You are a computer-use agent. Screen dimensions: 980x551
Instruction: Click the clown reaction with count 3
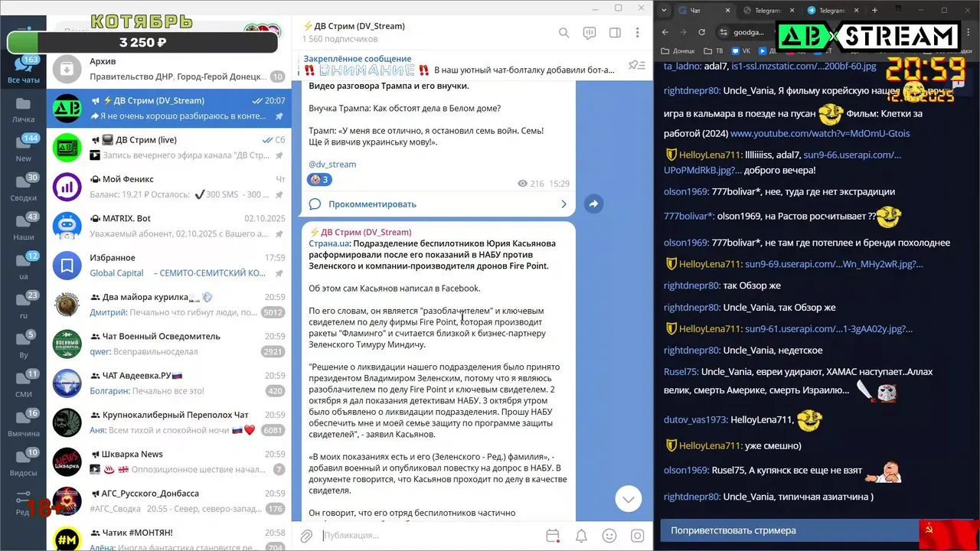319,180
